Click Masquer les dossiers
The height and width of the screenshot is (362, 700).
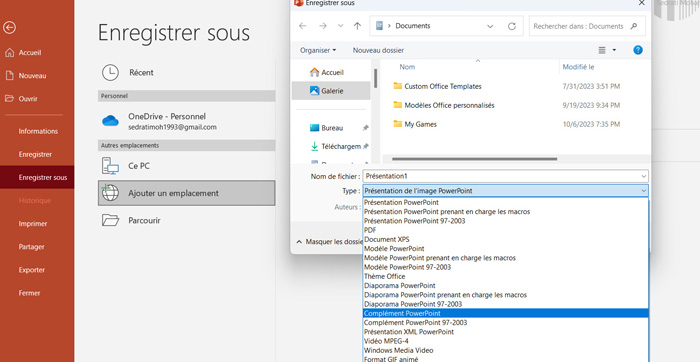pyautogui.click(x=329, y=241)
